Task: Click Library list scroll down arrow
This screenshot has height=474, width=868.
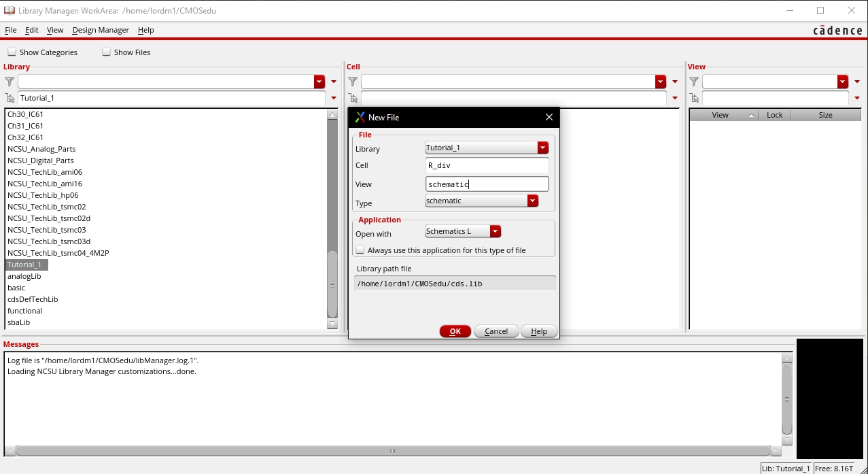Action: coord(332,324)
